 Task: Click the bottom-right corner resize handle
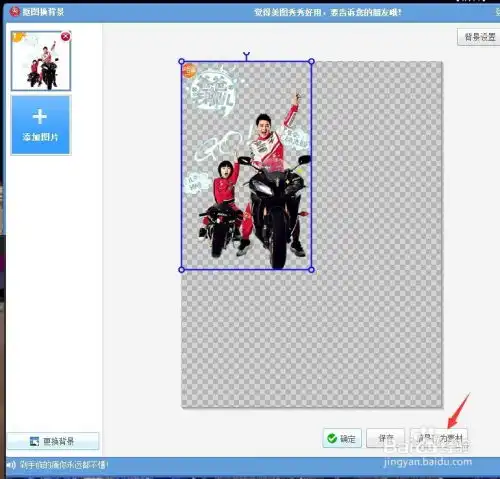(x=311, y=270)
